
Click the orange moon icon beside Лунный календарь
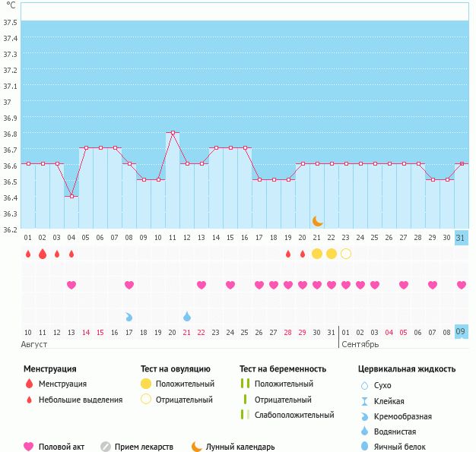tap(197, 447)
